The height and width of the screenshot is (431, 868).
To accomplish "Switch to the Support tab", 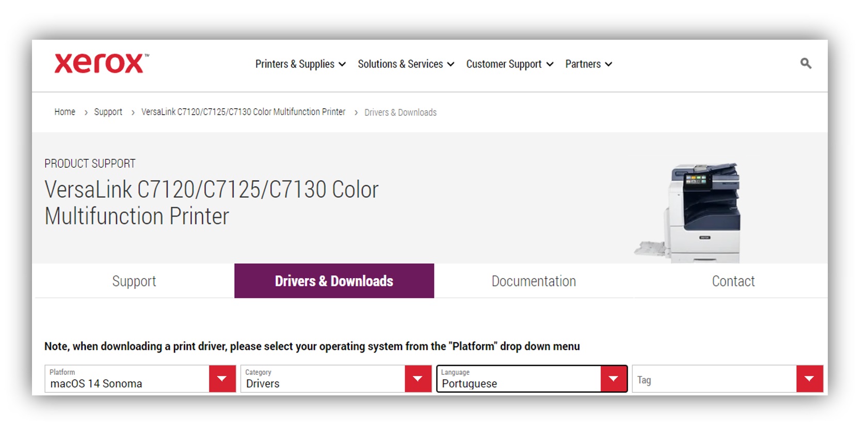I will [x=134, y=281].
